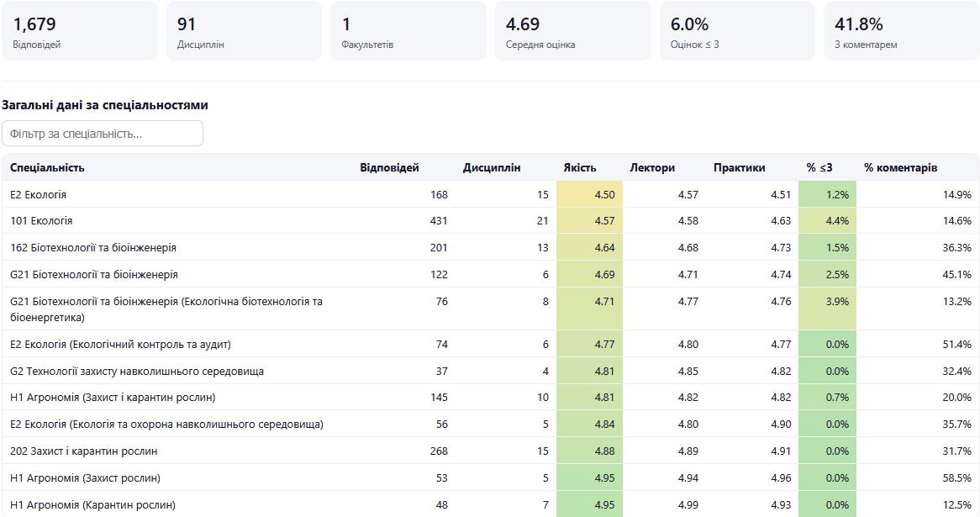This screenshot has height=517, width=980.
Task: Select row 'G21 ... (Екологічна біотехнологія та біоенергетика)'
Action: point(490,309)
